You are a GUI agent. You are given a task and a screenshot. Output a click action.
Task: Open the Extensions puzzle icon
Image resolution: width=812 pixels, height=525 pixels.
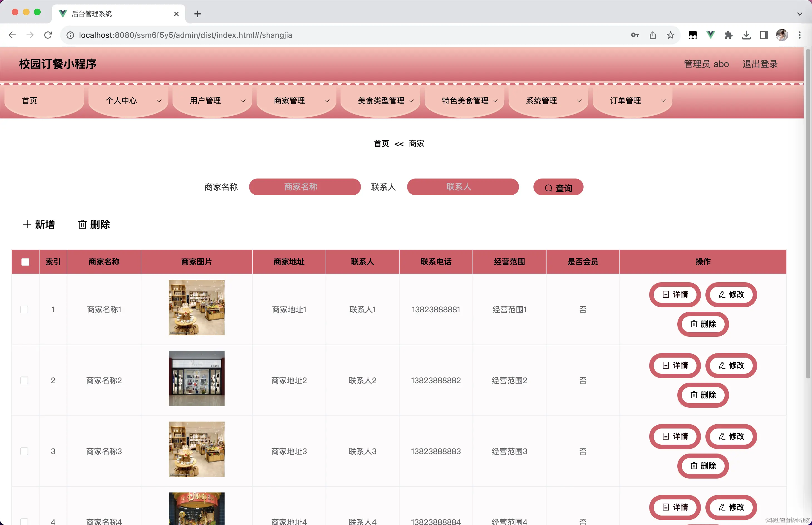(x=729, y=35)
